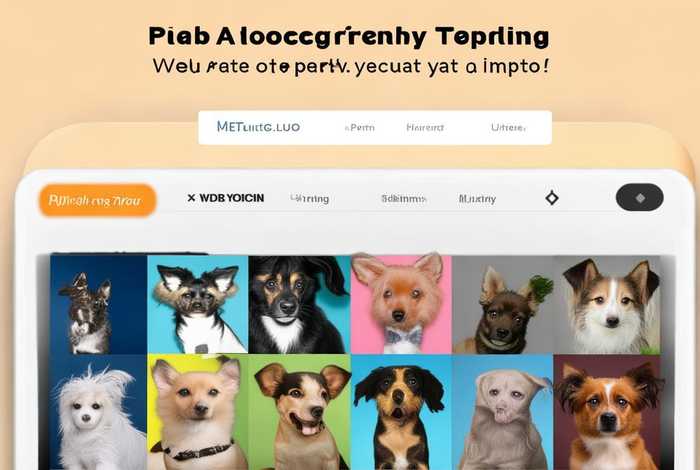Click the X icon beside WDB YOICIN

coord(192,198)
